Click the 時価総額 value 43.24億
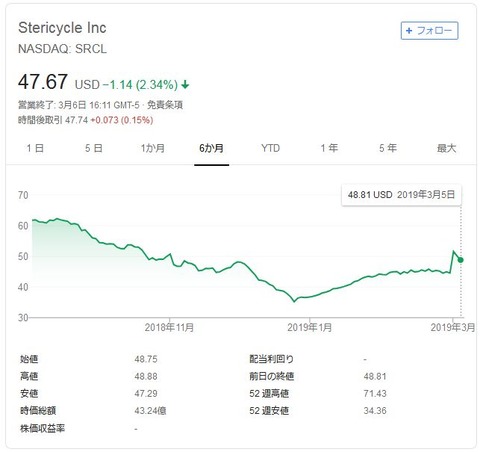 point(150,411)
